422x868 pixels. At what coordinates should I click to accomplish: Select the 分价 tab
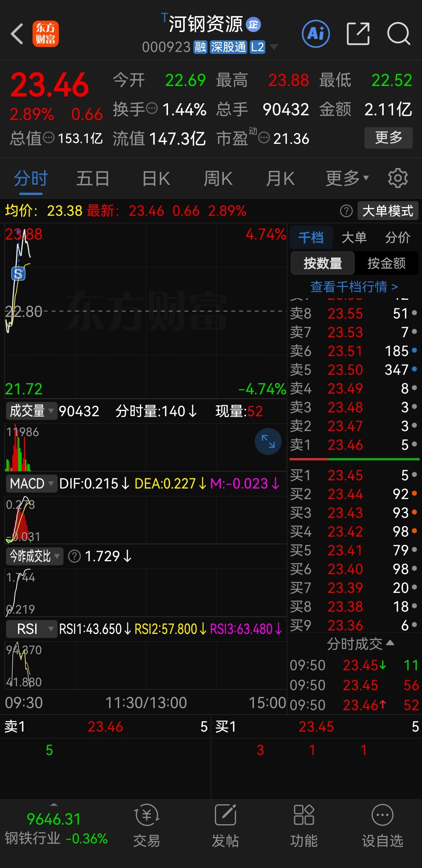coord(397,237)
